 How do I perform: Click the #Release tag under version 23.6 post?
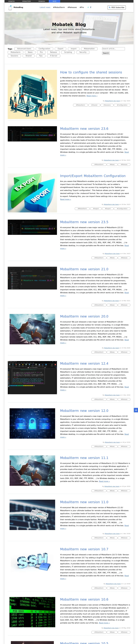pos(124,165)
